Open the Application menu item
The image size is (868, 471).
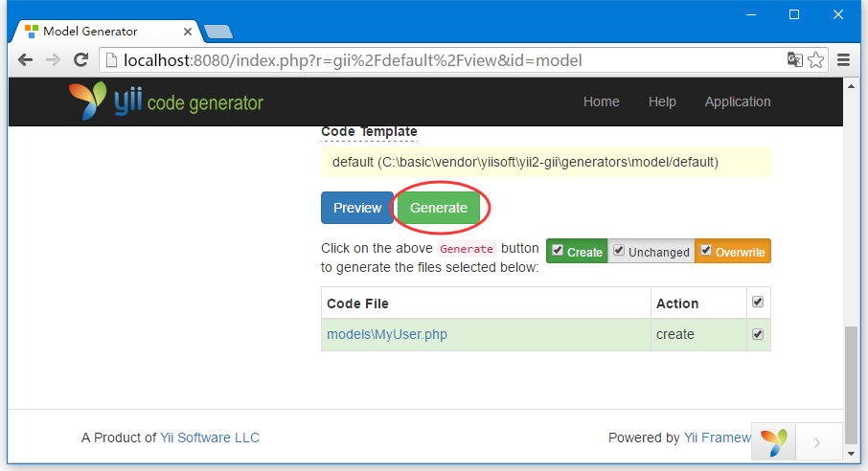pyautogui.click(x=738, y=101)
